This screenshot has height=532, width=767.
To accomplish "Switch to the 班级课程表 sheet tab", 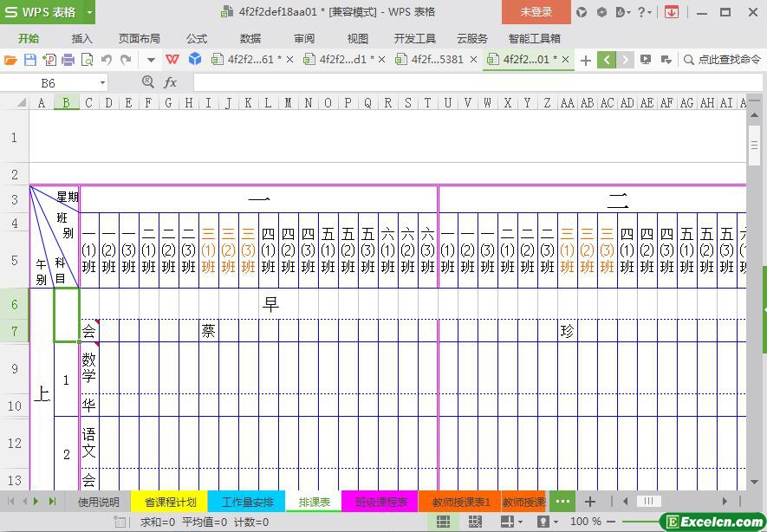I will coord(381,502).
